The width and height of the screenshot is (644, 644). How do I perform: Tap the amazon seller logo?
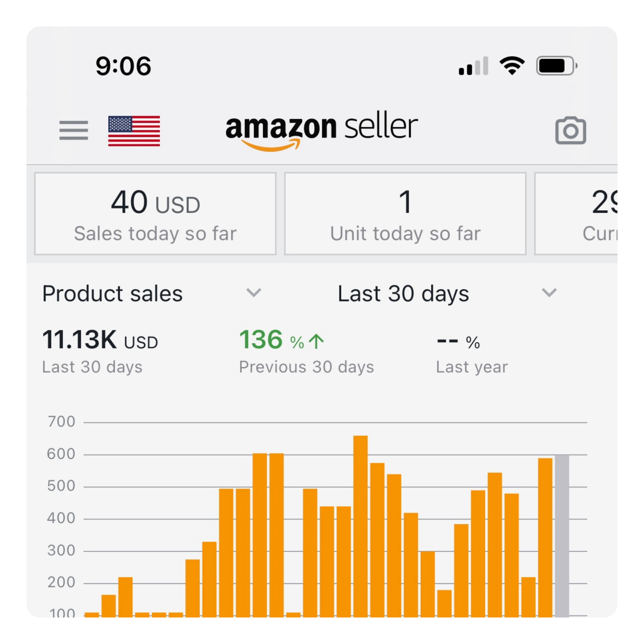coord(321,130)
